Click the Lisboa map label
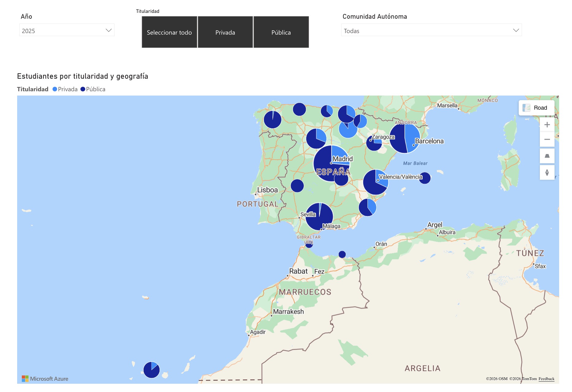572x392 pixels. 267,190
